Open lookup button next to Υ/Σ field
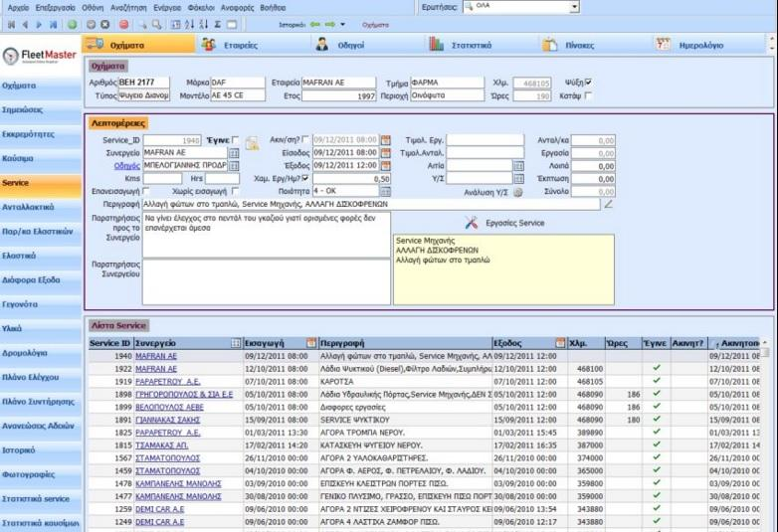This screenshot has height=532, width=778. coord(518,178)
